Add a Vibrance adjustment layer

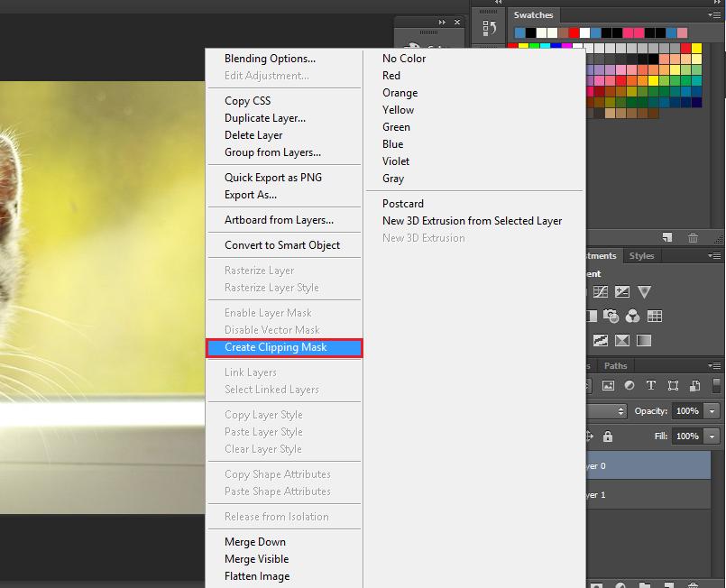[644, 292]
